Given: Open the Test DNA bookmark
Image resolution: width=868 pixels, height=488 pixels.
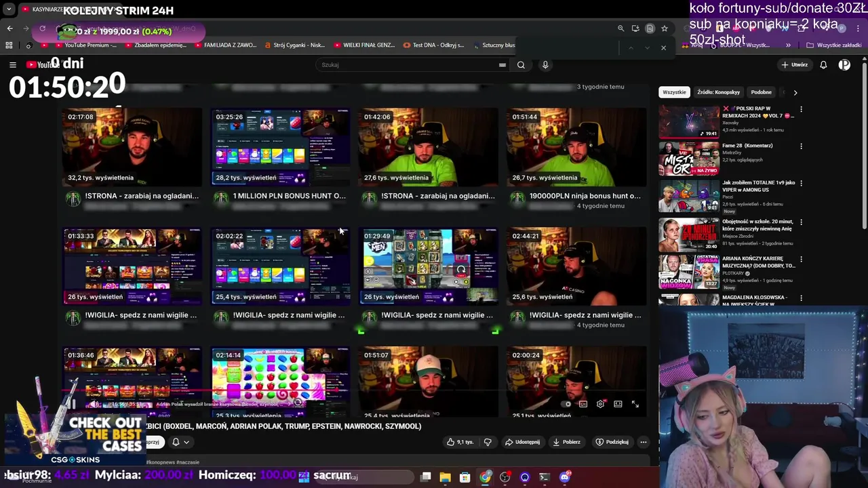Looking at the screenshot, I should pos(434,45).
